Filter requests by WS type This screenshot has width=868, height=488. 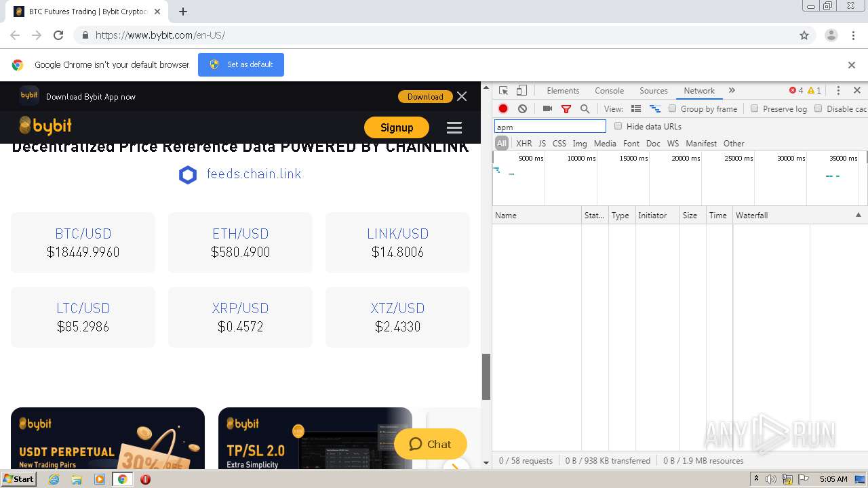(673, 144)
